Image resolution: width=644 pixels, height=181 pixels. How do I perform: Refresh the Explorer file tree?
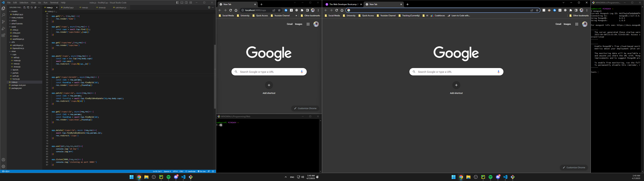(x=32, y=8)
